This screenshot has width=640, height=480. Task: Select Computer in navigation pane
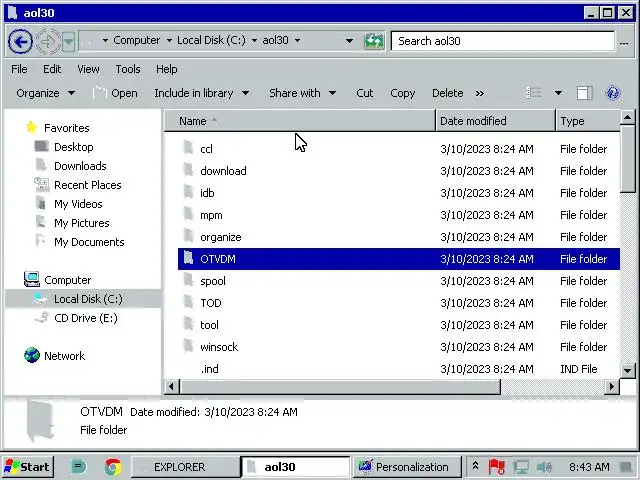67,280
